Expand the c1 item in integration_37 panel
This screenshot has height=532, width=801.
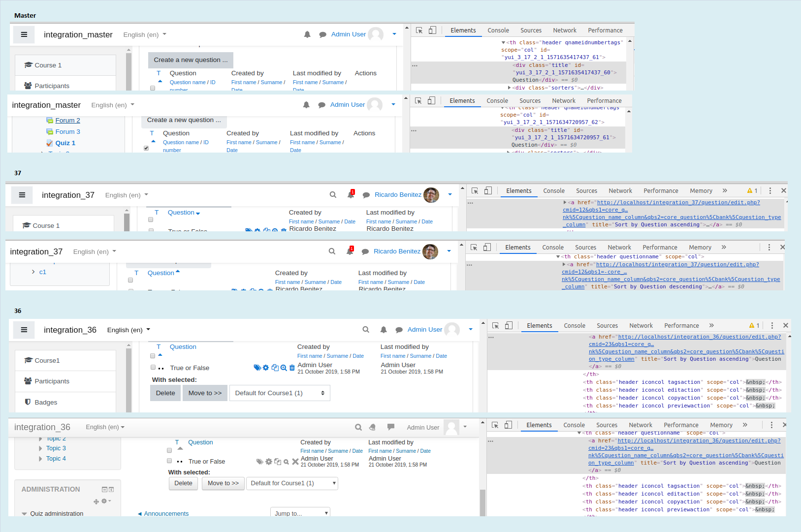pos(33,272)
